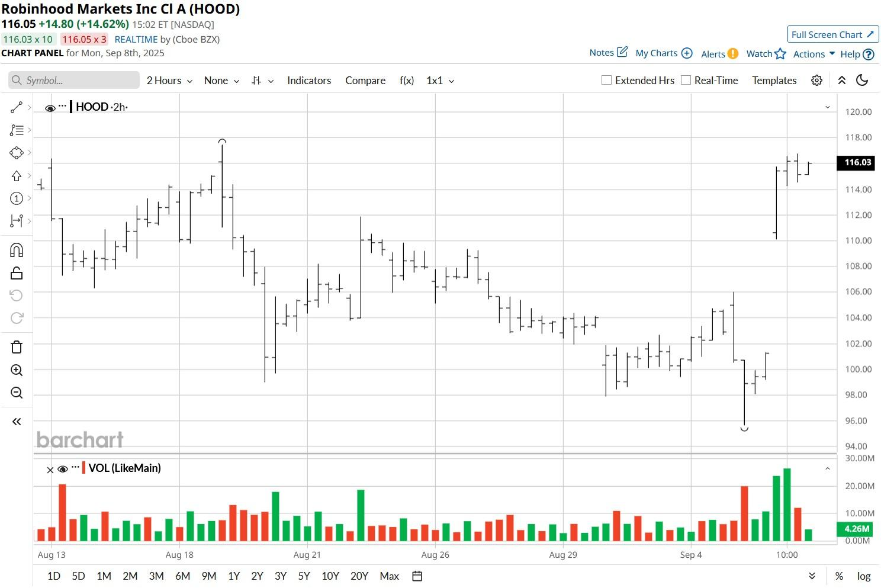This screenshot has height=588, width=881.
Task: Click the 4.26M volume value label
Action: point(856,529)
